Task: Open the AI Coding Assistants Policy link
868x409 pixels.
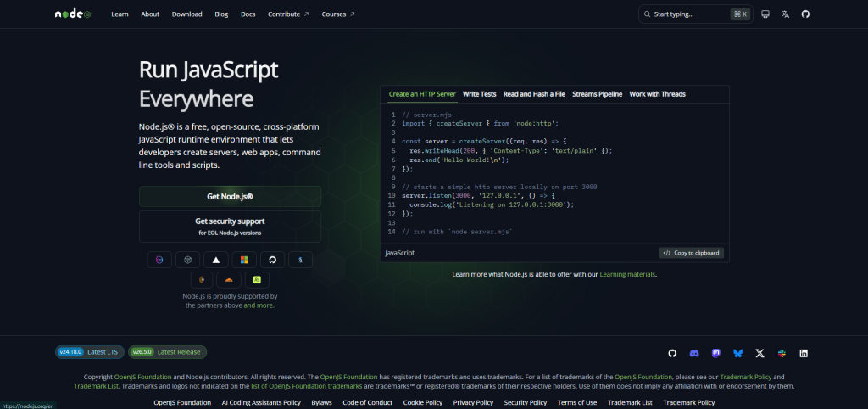Action: pyautogui.click(x=261, y=403)
